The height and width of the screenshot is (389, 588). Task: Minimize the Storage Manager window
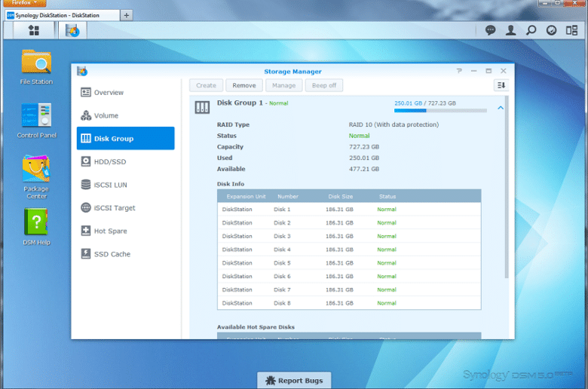474,71
